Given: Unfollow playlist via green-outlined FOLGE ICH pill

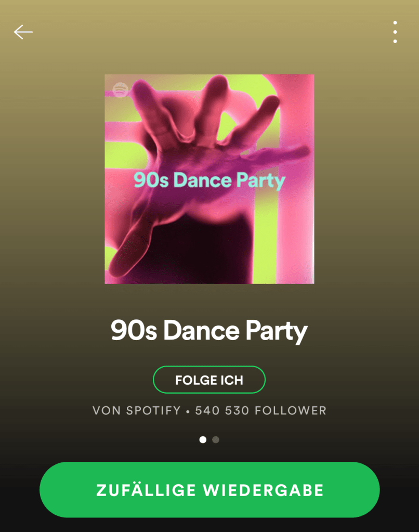Looking at the screenshot, I should coord(209,380).
